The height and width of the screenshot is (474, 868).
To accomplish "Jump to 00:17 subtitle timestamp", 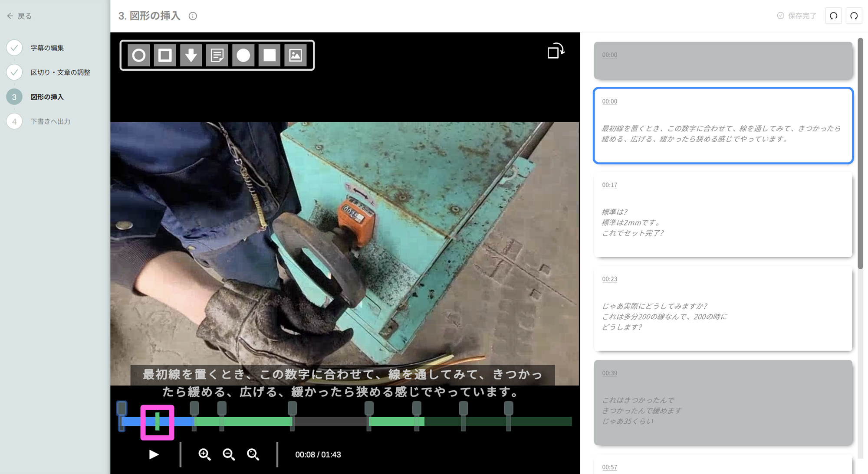I will [609, 185].
